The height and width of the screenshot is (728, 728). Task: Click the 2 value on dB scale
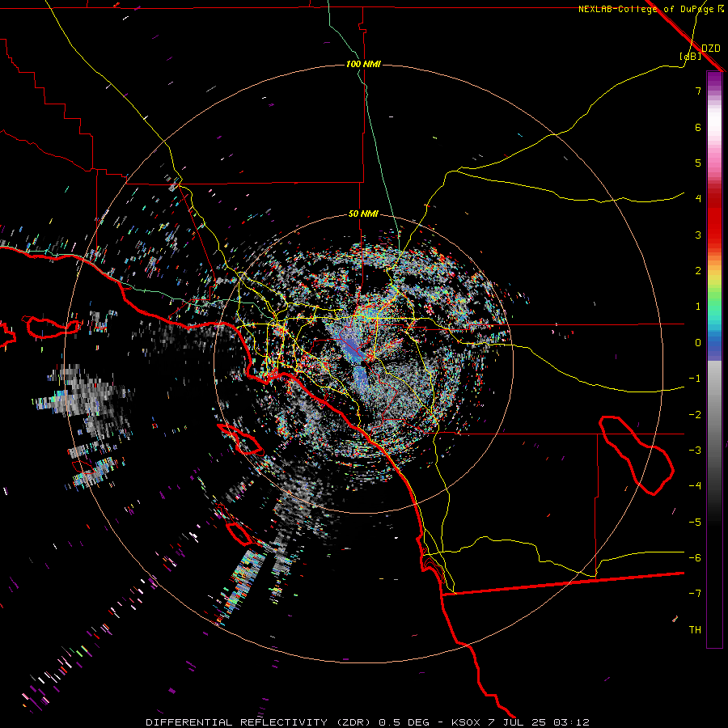(698, 271)
